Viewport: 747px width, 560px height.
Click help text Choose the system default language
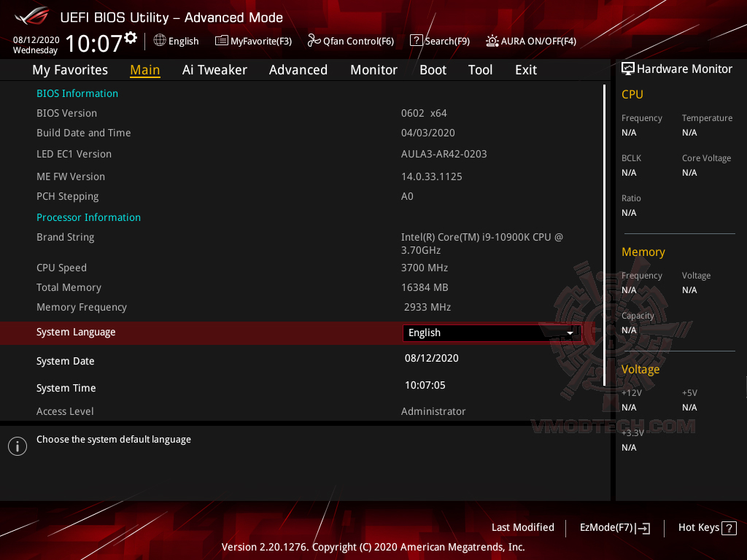(x=114, y=440)
